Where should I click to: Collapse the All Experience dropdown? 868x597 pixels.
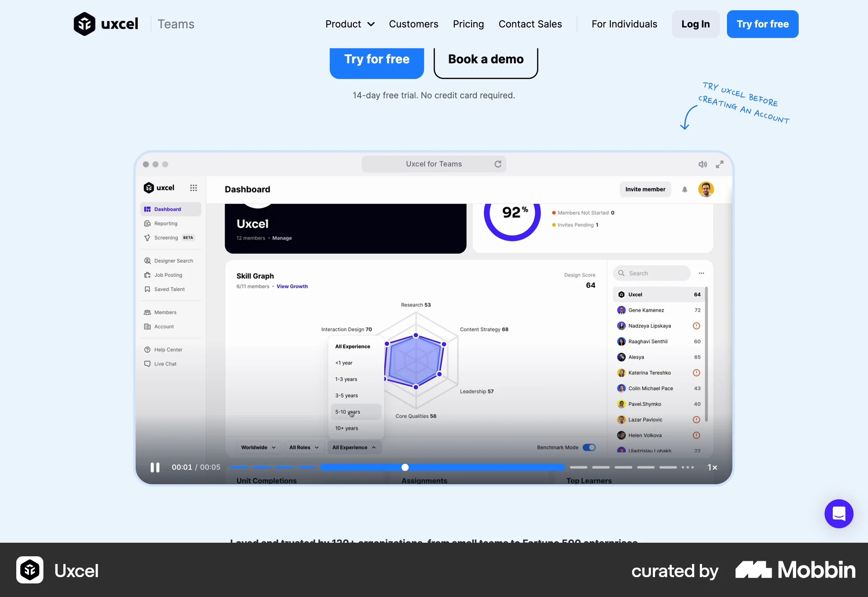[x=354, y=447]
